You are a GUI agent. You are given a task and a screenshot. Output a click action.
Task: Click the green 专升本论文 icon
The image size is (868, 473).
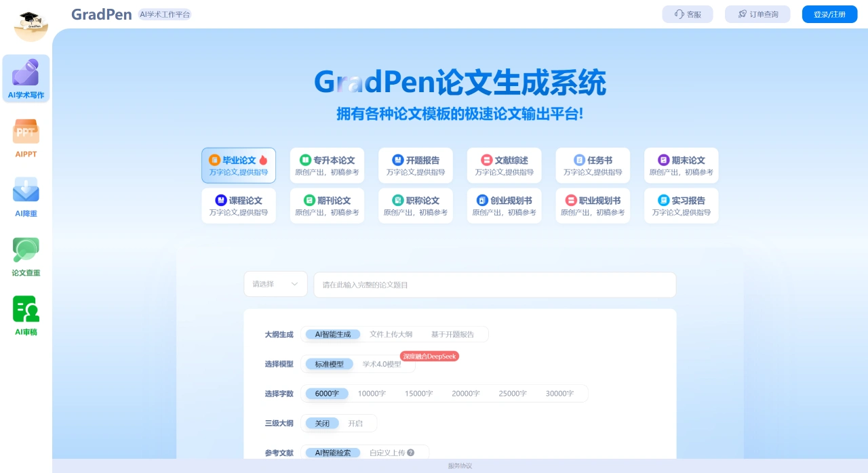coord(305,160)
